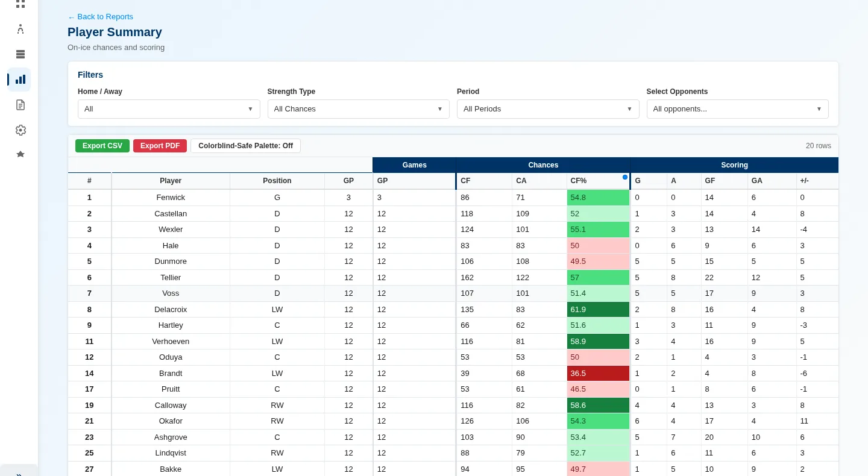Image resolution: width=868 pixels, height=476 pixels.
Task: Select the bar chart reports icon
Action: (x=20, y=80)
